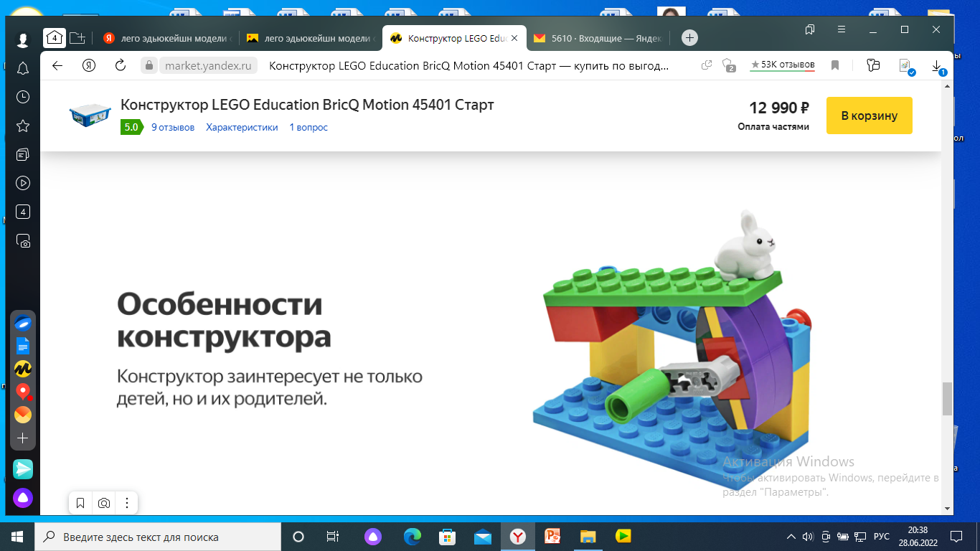Open a new tab with plus button
The height and width of the screenshot is (551, 980).
tap(689, 38)
